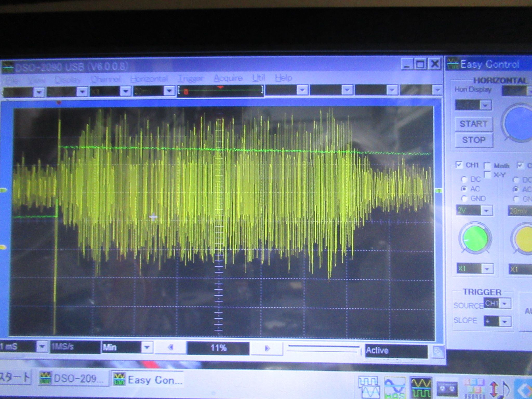Enable the Math checkbox
Screen dimensions: 532x399
click(x=488, y=165)
